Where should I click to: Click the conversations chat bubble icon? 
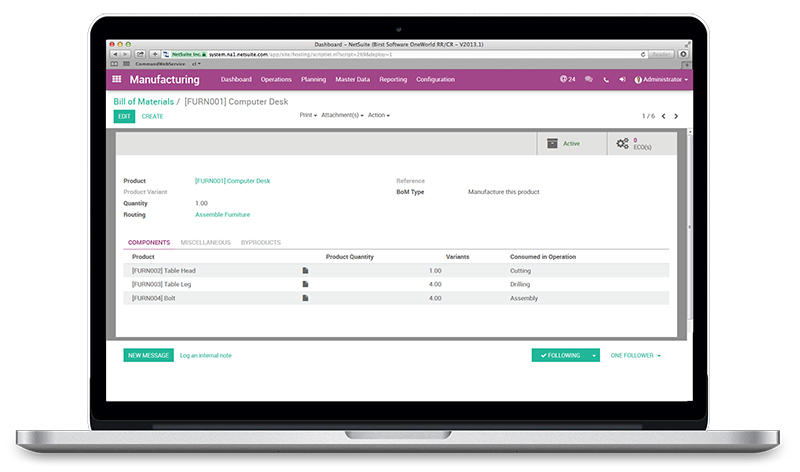(x=589, y=79)
